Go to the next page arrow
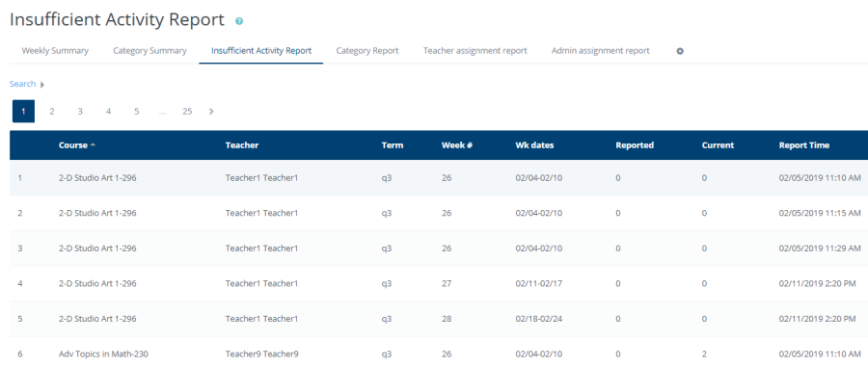Screen dimensions: 868x366 point(211,111)
